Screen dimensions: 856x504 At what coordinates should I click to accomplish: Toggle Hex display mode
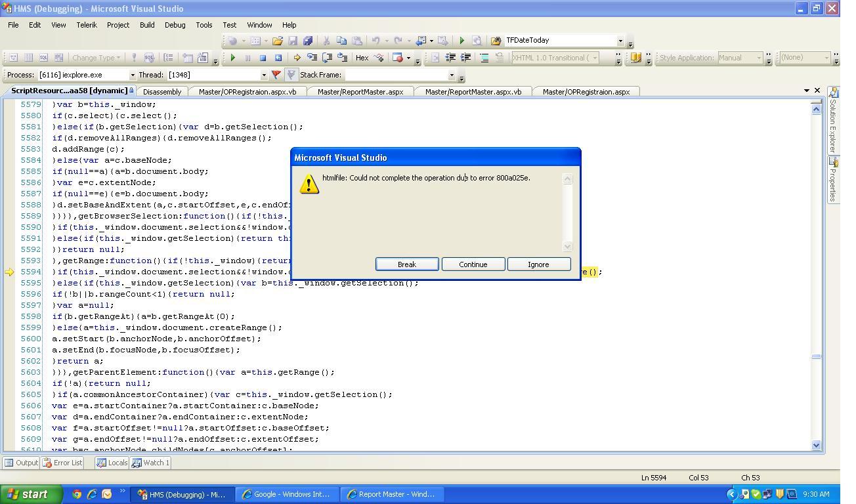coord(362,58)
